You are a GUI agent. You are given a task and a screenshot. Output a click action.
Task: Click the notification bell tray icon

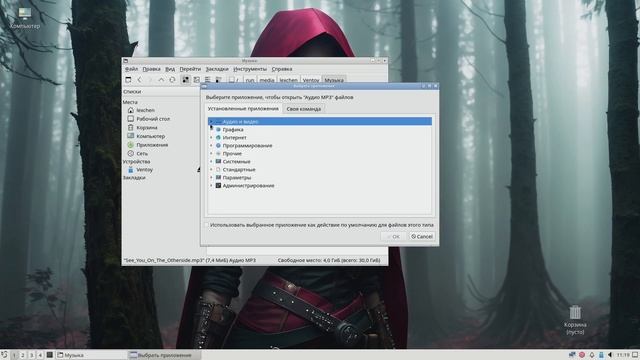pos(591,355)
